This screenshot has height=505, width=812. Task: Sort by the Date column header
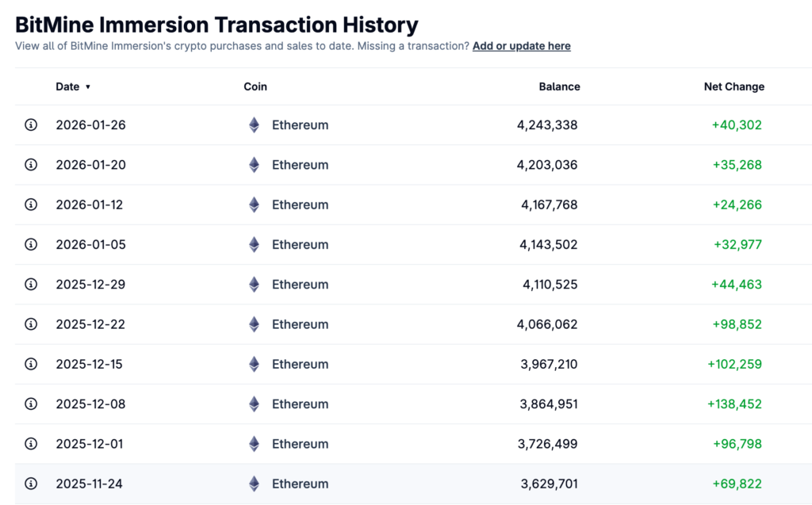67,86
